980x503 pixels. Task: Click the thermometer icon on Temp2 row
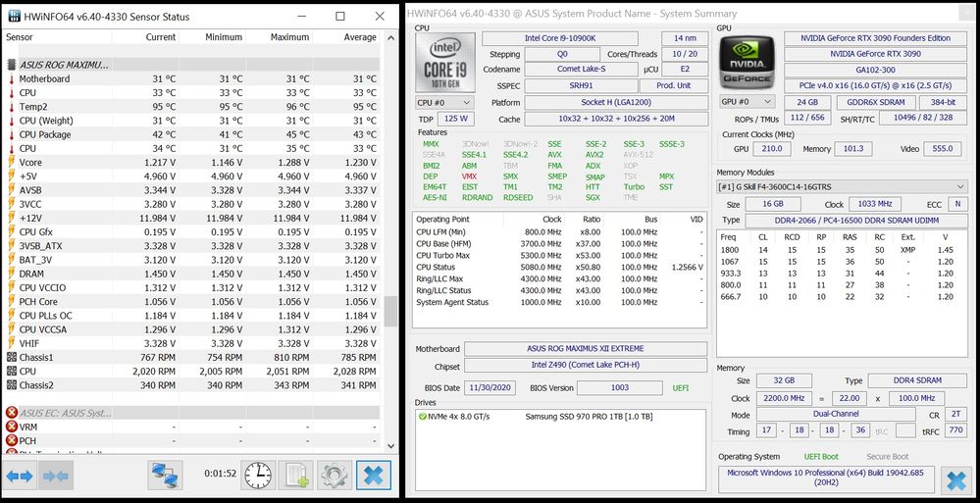pos(11,107)
